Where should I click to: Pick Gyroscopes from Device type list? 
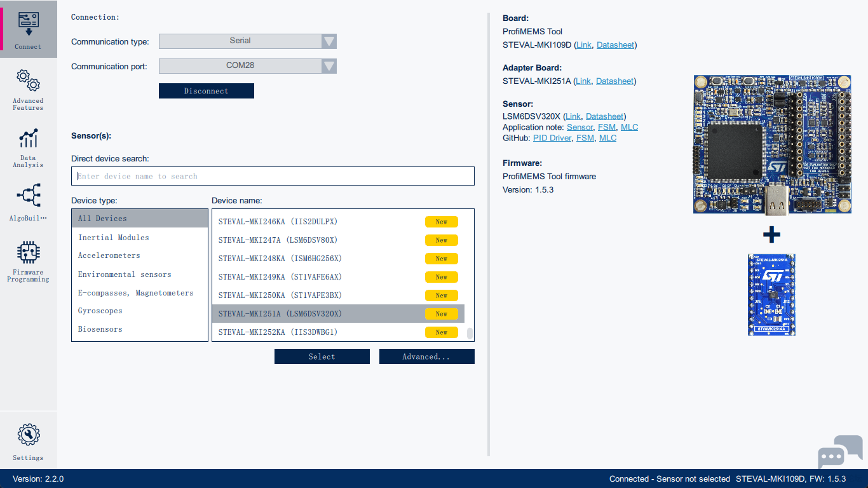tap(100, 311)
